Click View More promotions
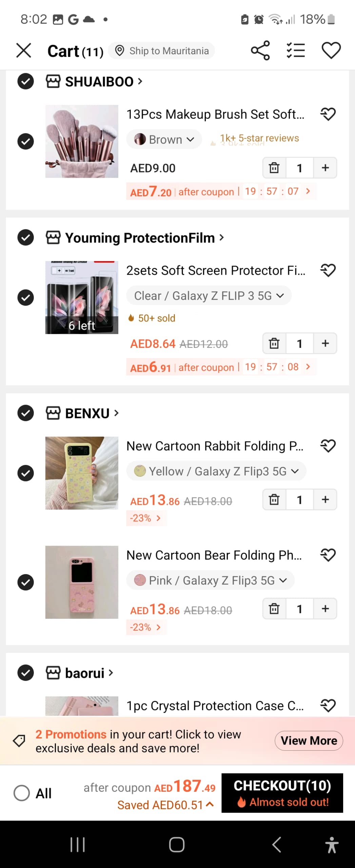This screenshot has width=355, height=868. tap(309, 741)
